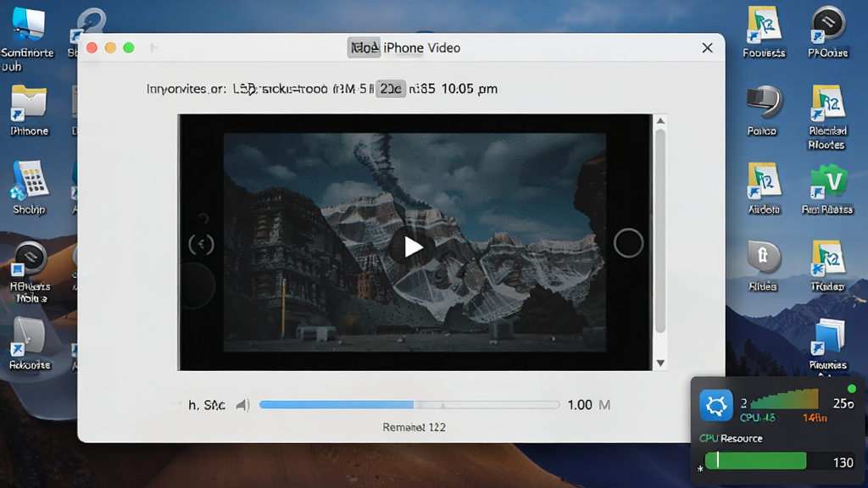Image resolution: width=868 pixels, height=488 pixels.
Task: Click the green status dot in CPU widget
Action: (x=852, y=388)
